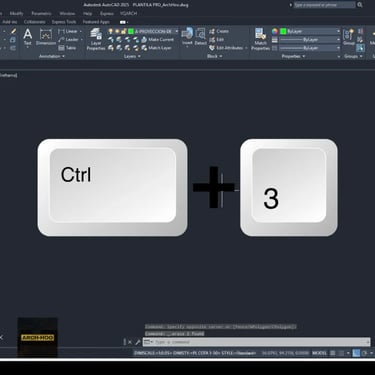Toggle grid display in status bar

pos(333,353)
